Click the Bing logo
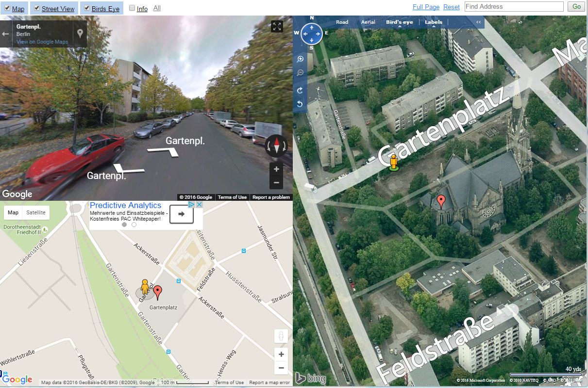Image resolution: width=588 pixels, height=388 pixels. pyautogui.click(x=311, y=378)
